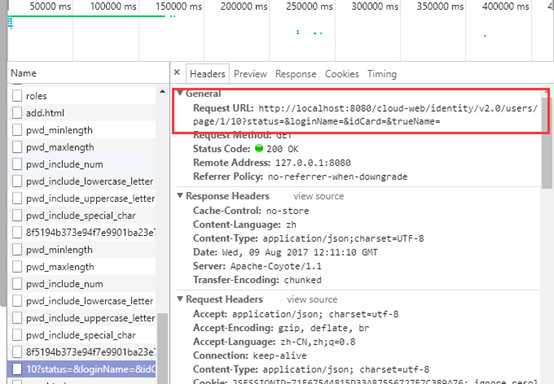Viewport: 554px width, 384px height.
Task: Open the Preview tab
Action: pos(250,74)
